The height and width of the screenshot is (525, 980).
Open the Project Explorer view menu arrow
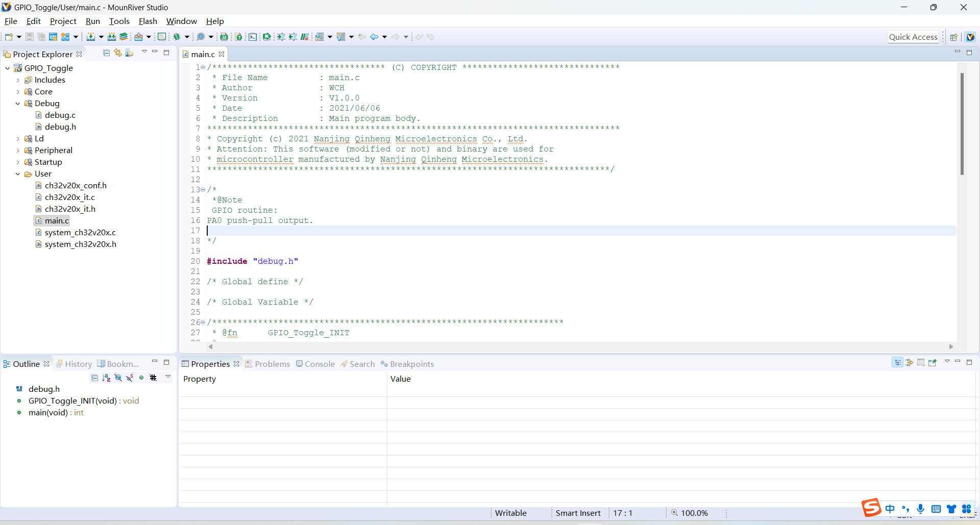pyautogui.click(x=144, y=52)
